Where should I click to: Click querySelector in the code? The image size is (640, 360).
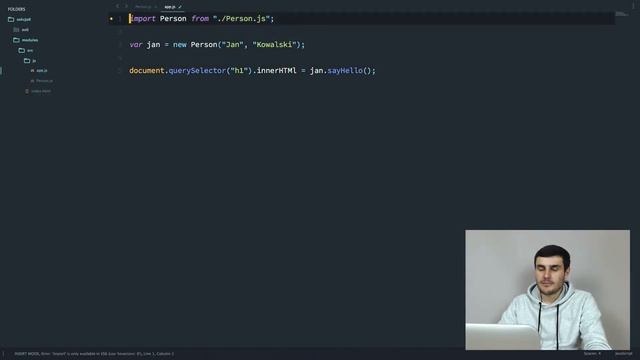pyautogui.click(x=197, y=71)
